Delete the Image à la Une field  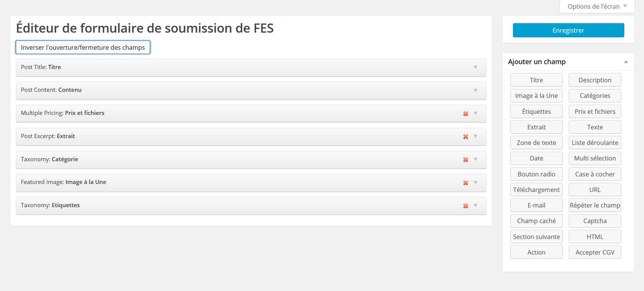pos(465,183)
